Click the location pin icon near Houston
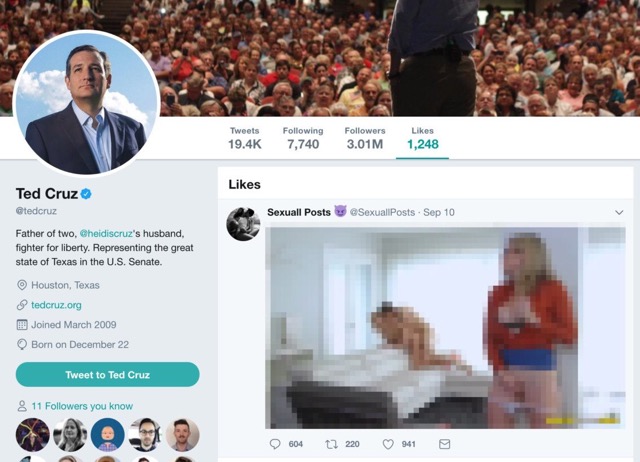Screen dimensions: 640x462 pos(22,285)
